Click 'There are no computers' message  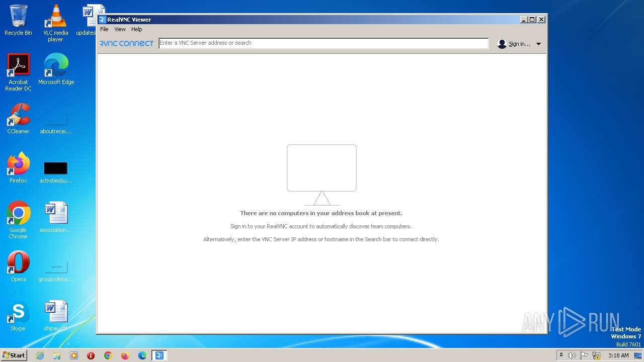point(321,213)
